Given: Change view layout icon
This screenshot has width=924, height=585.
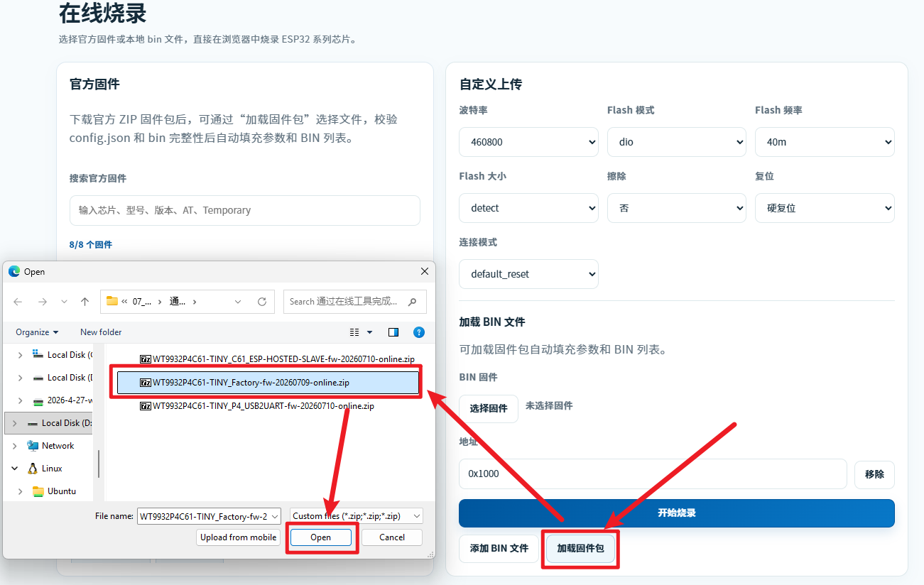Looking at the screenshot, I should [x=354, y=332].
